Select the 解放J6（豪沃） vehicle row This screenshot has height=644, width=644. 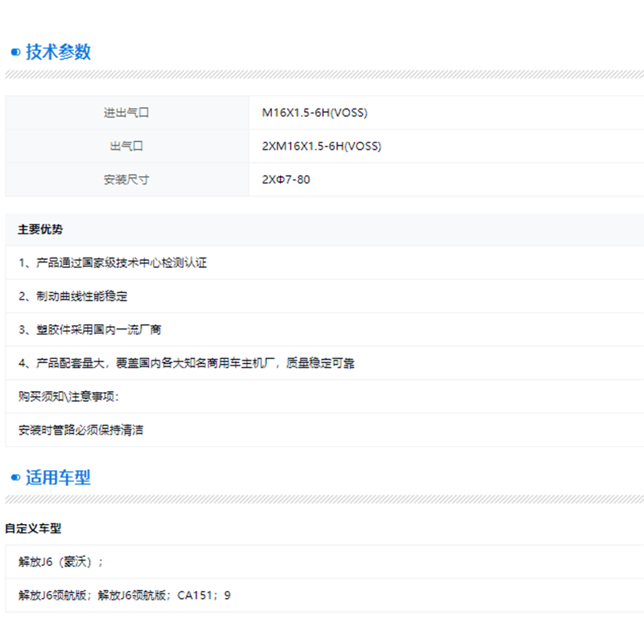61,562
